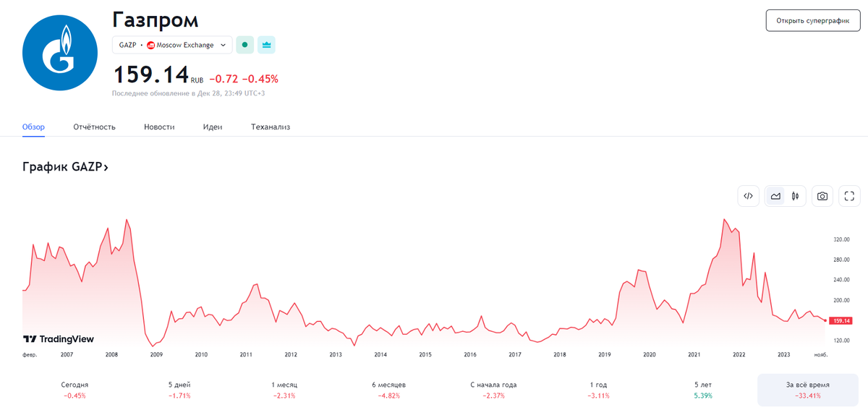Click the green market status indicator
Screen dimensions: 868x410
tap(244, 45)
